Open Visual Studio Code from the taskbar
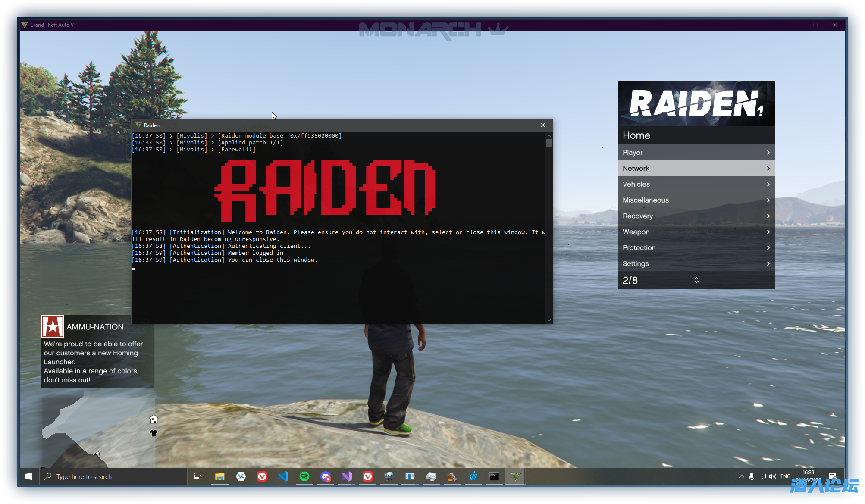 (x=283, y=476)
